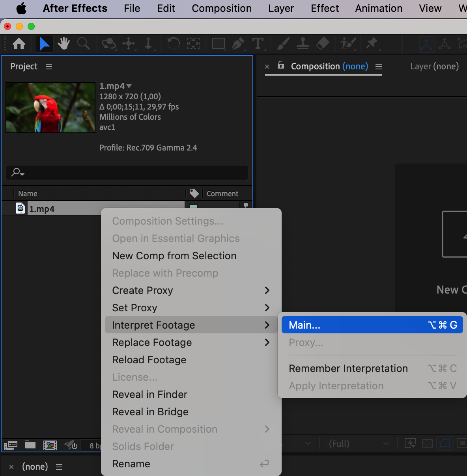Screen dimensions: 467x476
Task: Click the Home icon in toolbar
Action: (x=19, y=44)
